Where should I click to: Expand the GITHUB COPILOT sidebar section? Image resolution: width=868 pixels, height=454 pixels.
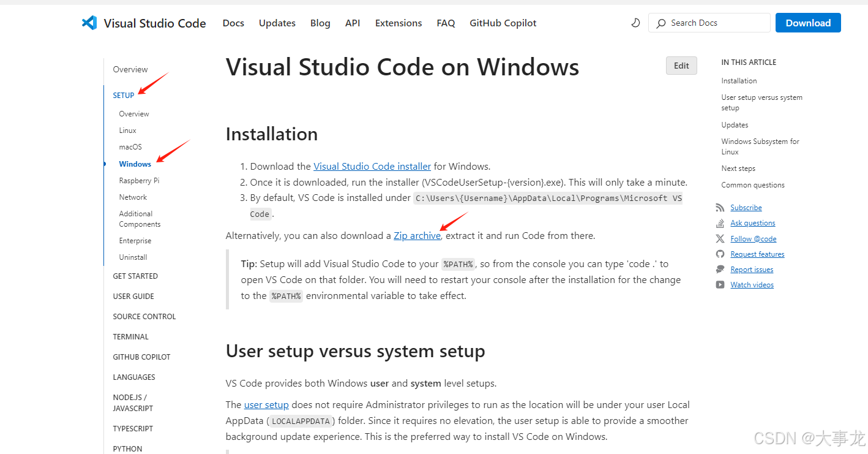(x=142, y=357)
